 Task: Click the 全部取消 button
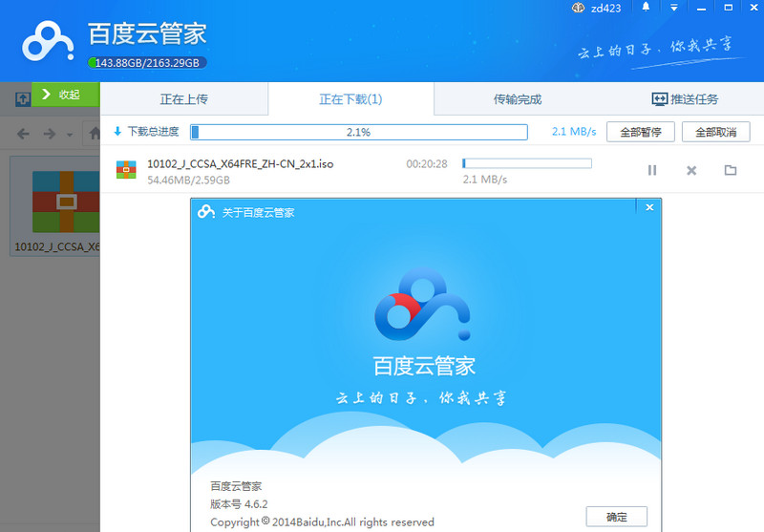tap(715, 132)
